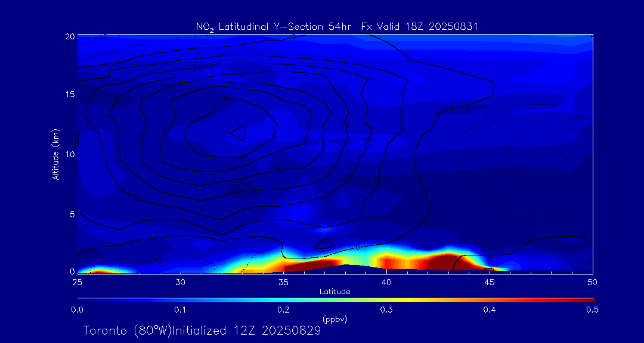This screenshot has height=343, width=644.
Task: Select the 45 latitude tick label
Action: (490, 282)
